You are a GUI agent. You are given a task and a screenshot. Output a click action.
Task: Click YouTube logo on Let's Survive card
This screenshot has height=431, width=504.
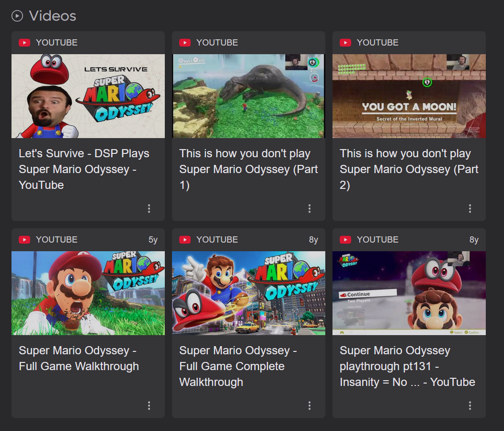pyautogui.click(x=24, y=43)
